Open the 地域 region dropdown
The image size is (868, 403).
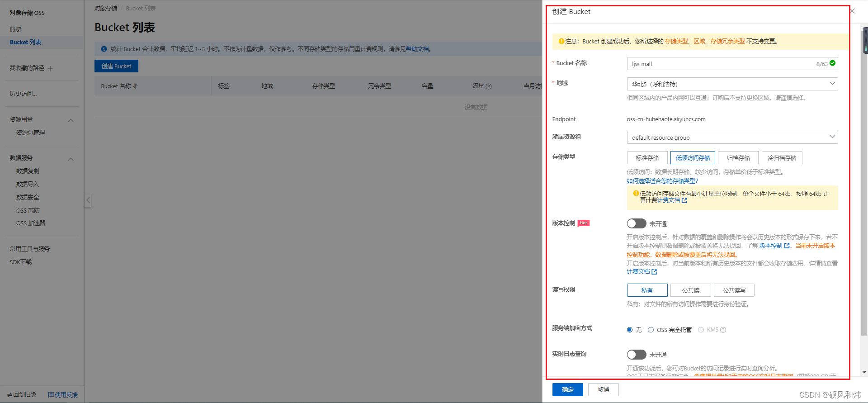coord(732,84)
